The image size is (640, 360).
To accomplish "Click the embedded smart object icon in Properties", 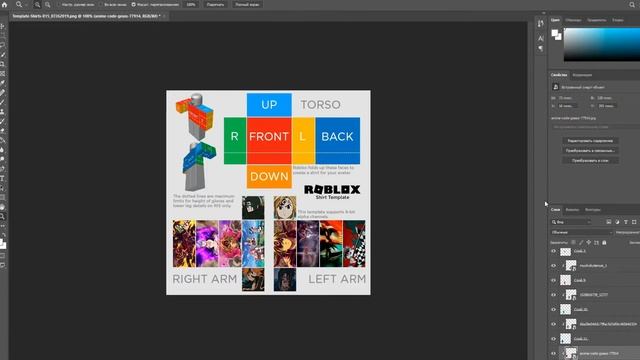I will pos(556,87).
